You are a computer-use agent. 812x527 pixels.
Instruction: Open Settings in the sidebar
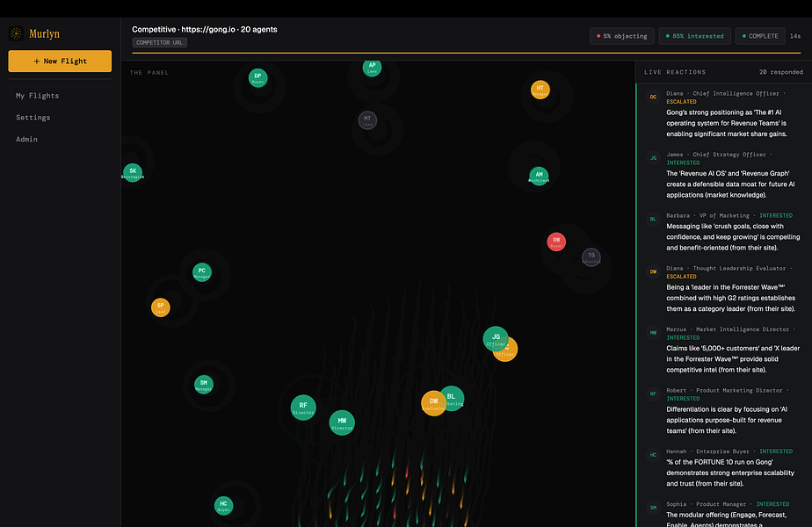coord(33,118)
